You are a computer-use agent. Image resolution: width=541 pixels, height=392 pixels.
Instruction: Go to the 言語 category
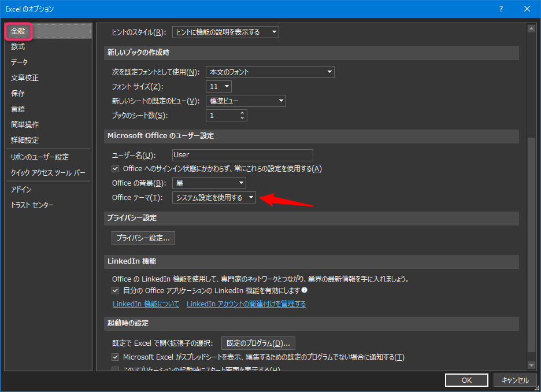point(49,109)
